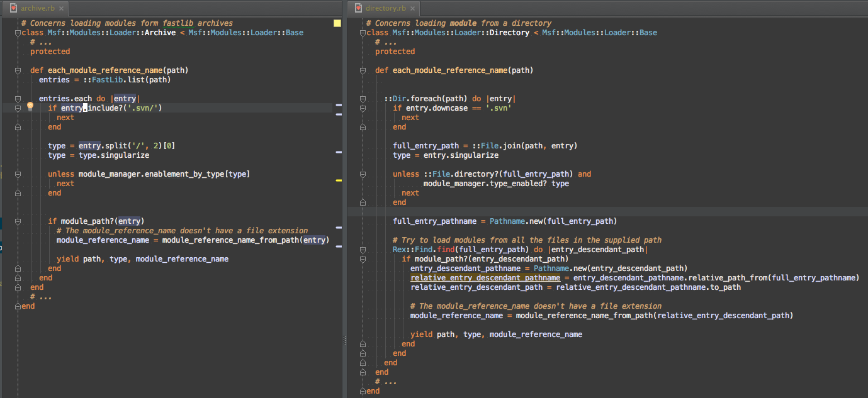Screen dimensions: 868x398
Task: Click the underlined 'relative_entry_descendant_pathname' variable
Action: (485, 278)
